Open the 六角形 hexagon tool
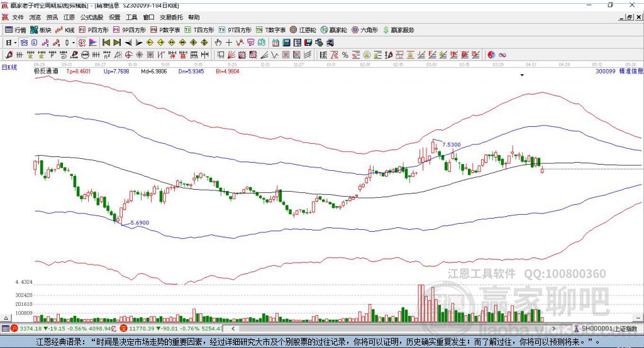 pyautogui.click(x=365, y=30)
